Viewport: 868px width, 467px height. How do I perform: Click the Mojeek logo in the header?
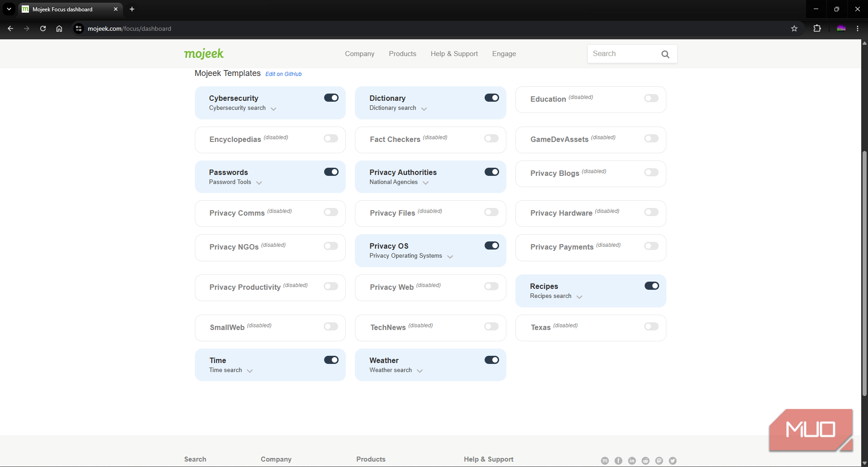click(204, 54)
